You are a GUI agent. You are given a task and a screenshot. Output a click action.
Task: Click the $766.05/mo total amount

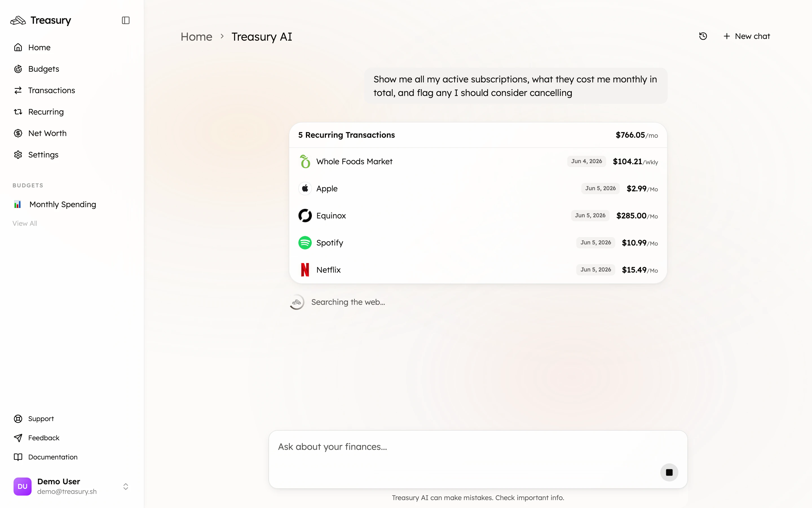637,135
